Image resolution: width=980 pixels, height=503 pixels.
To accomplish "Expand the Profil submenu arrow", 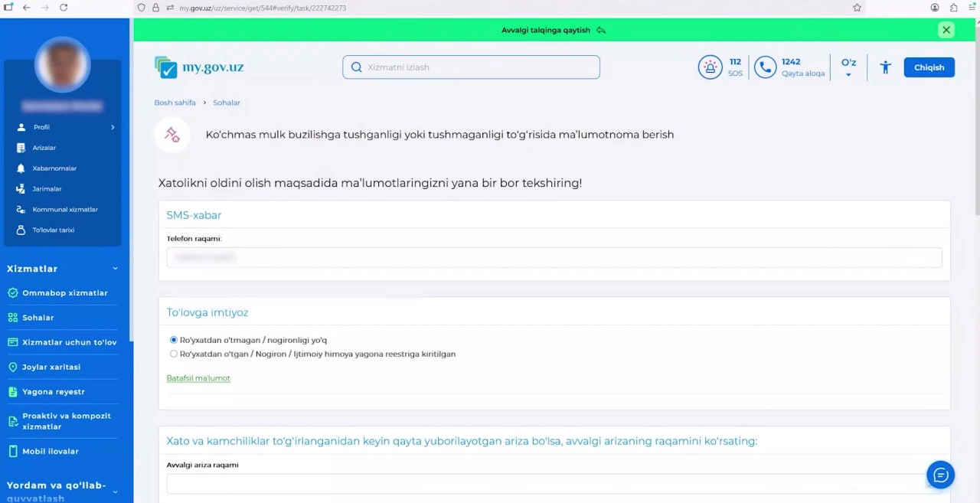I will 113,127.
